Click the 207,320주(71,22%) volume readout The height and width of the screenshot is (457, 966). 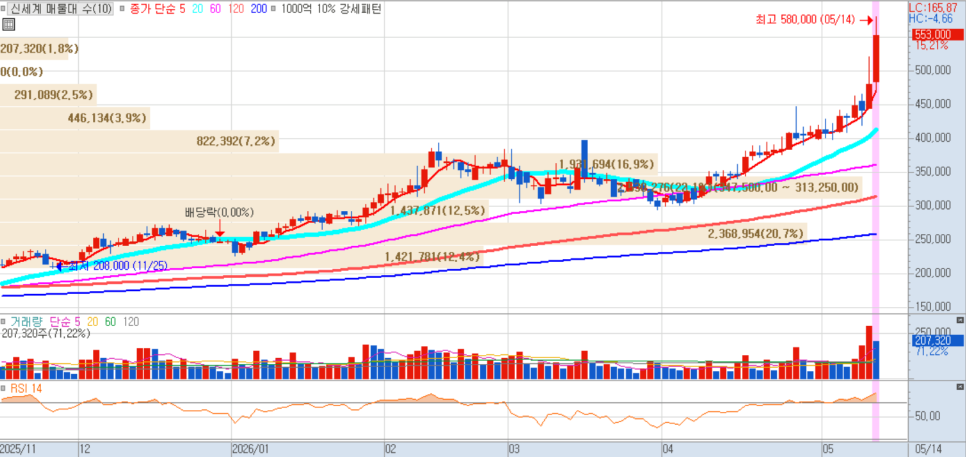pyautogui.click(x=46, y=333)
